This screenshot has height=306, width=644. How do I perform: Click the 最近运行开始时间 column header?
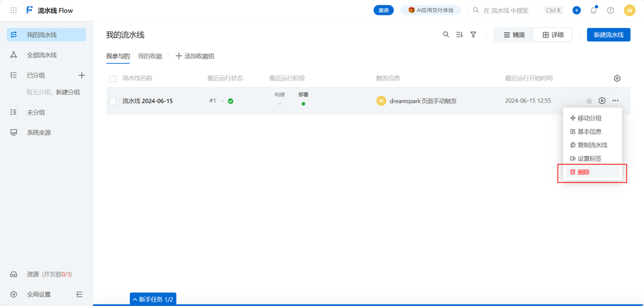click(529, 78)
